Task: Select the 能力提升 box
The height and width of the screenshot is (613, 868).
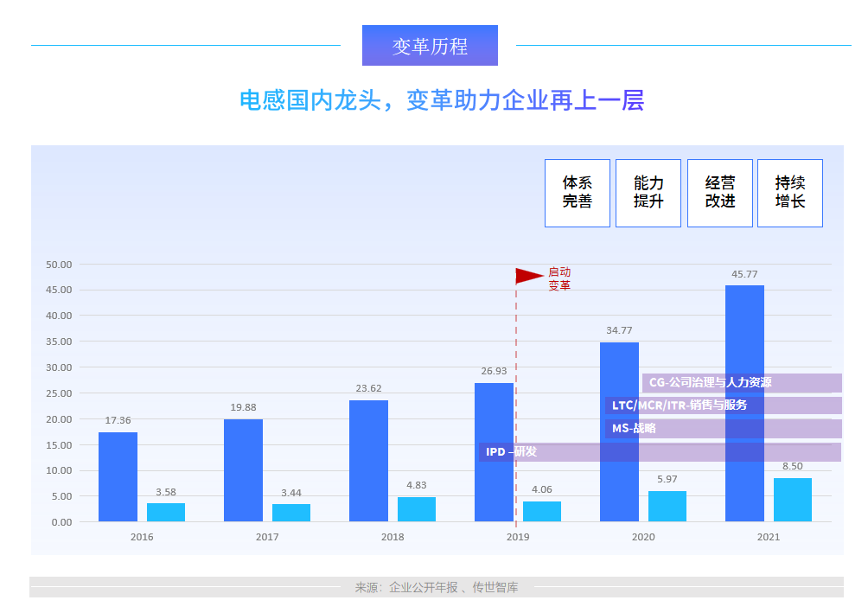Action: click(648, 193)
